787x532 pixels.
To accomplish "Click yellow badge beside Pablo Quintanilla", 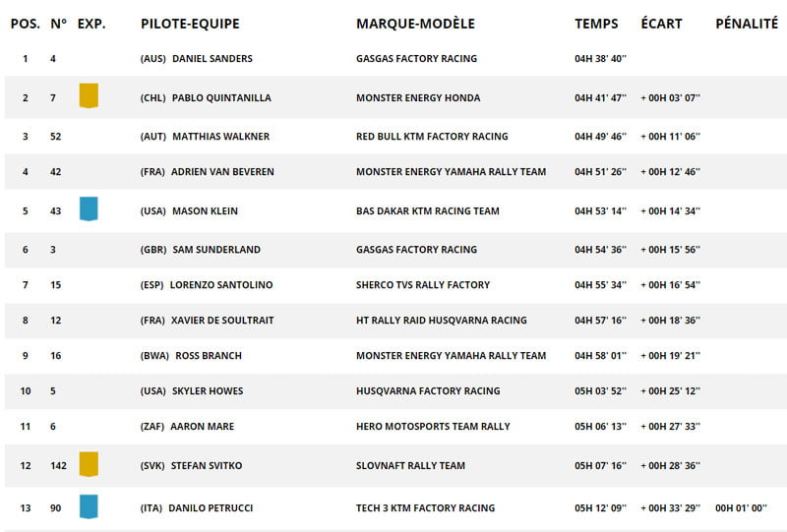I will pos(89,96).
